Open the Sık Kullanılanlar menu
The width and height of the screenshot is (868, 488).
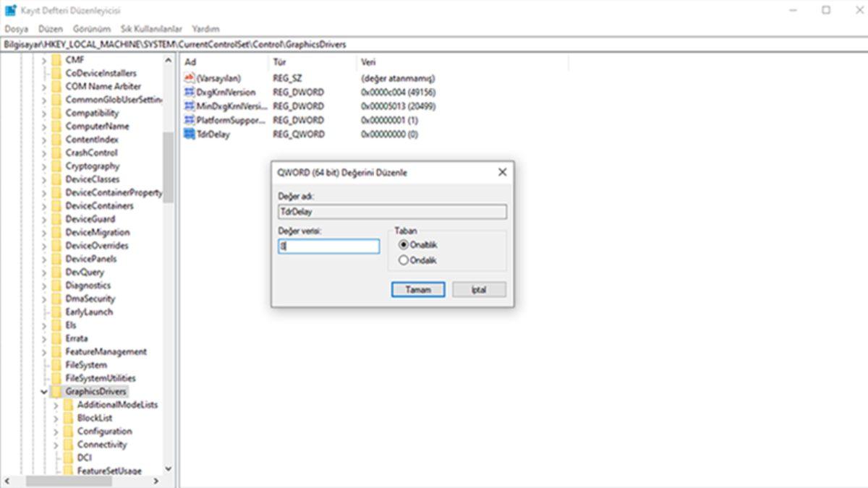click(151, 29)
